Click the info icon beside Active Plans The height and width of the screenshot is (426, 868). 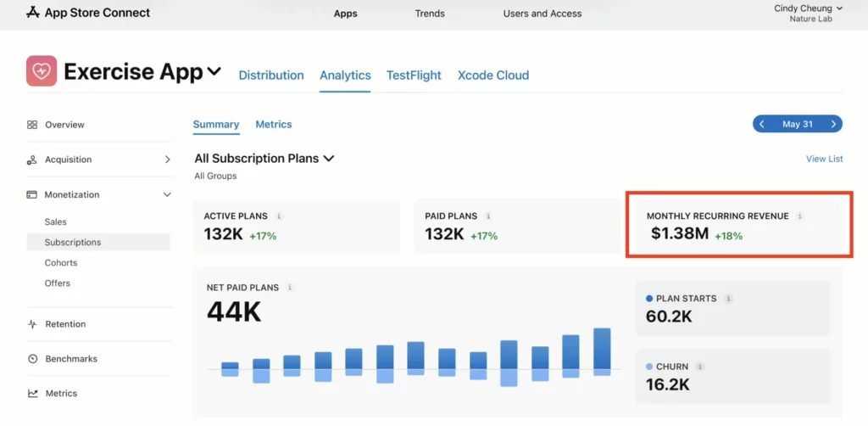click(280, 216)
